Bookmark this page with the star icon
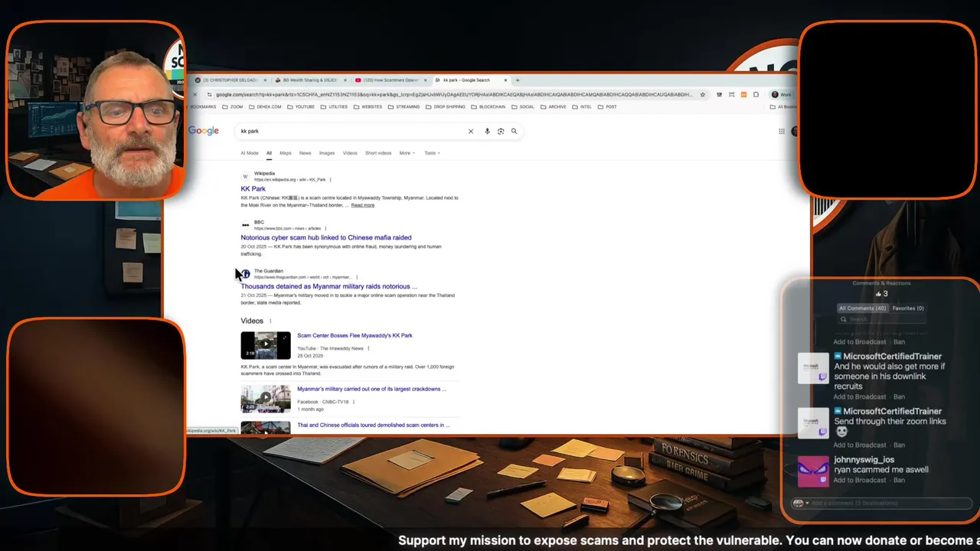 (x=702, y=95)
